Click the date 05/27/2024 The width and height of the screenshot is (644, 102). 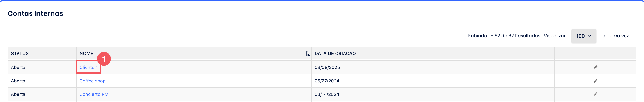[x=327, y=81]
